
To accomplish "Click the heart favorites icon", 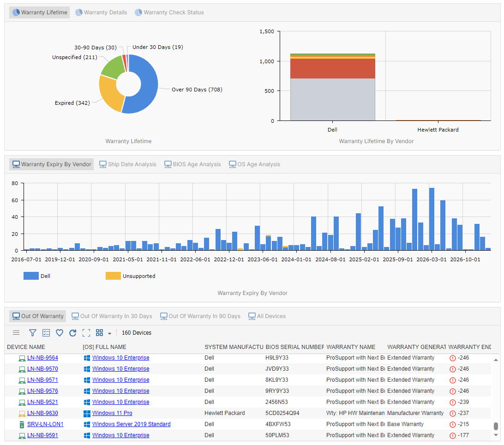I will pyautogui.click(x=60, y=333).
